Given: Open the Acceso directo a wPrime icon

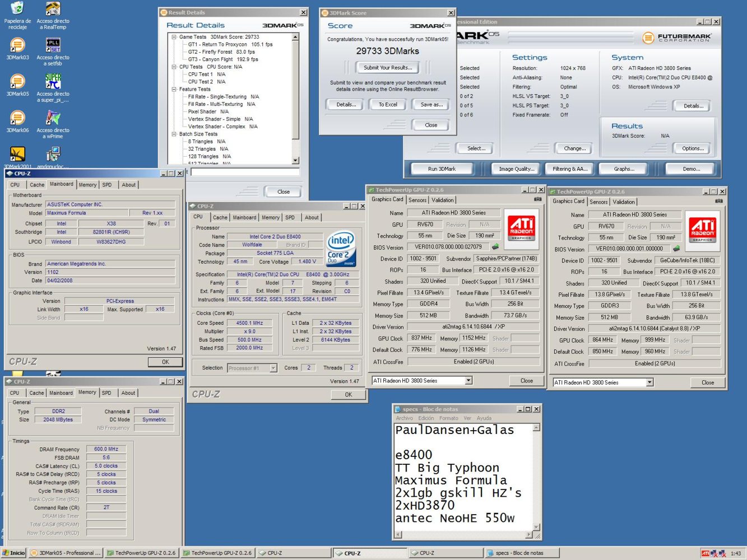Looking at the screenshot, I should click(x=53, y=124).
